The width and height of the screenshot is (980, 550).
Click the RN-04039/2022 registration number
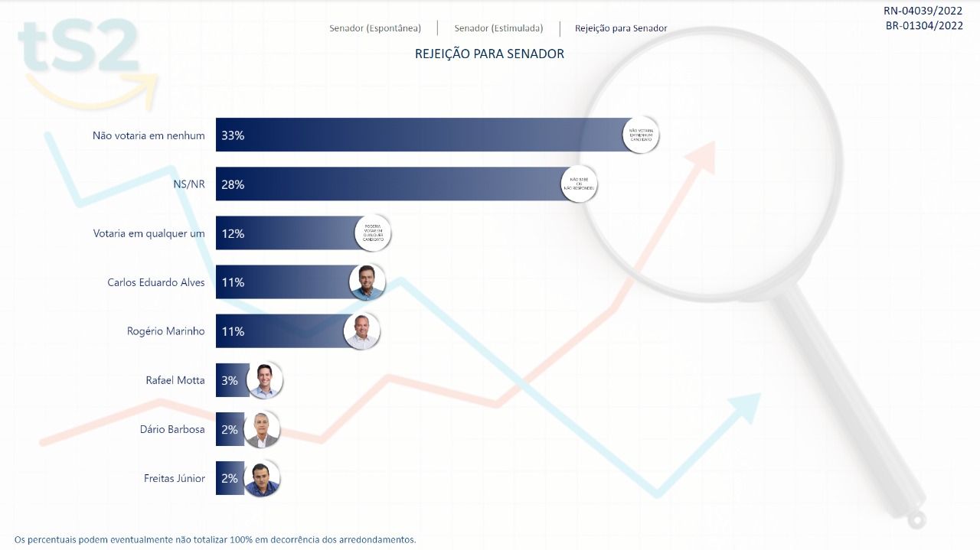pos(923,11)
